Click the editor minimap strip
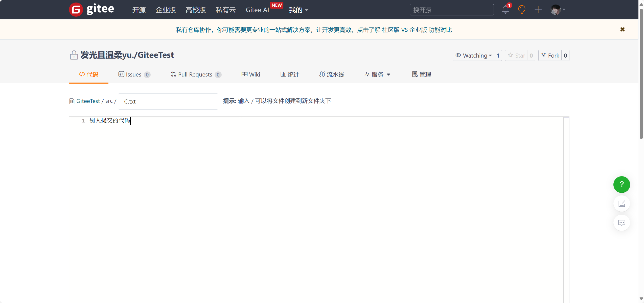This screenshot has height=303, width=644. [x=566, y=210]
